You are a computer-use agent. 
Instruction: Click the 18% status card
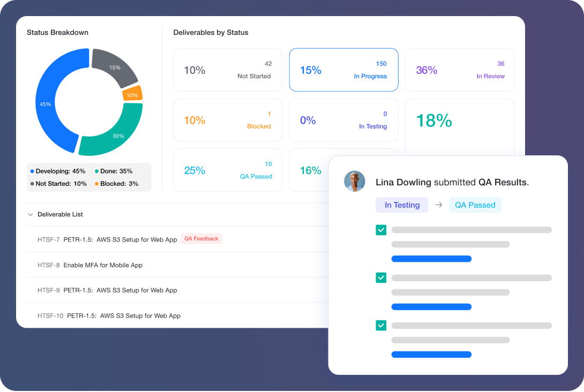(459, 122)
